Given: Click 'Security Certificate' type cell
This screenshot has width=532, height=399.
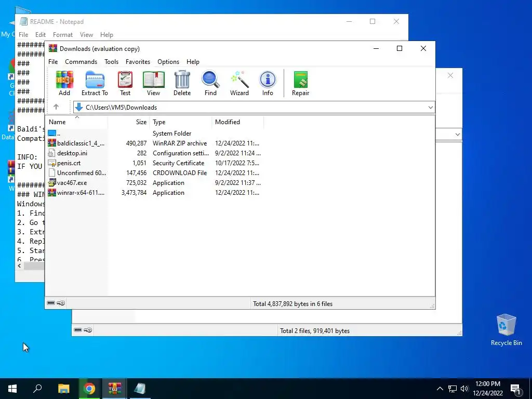Looking at the screenshot, I should pos(179,163).
